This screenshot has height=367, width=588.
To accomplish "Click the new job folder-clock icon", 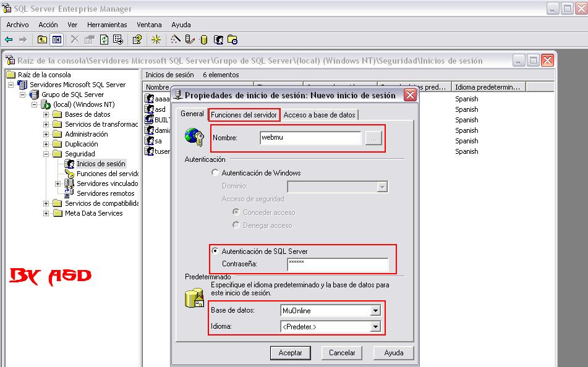I will [232, 40].
